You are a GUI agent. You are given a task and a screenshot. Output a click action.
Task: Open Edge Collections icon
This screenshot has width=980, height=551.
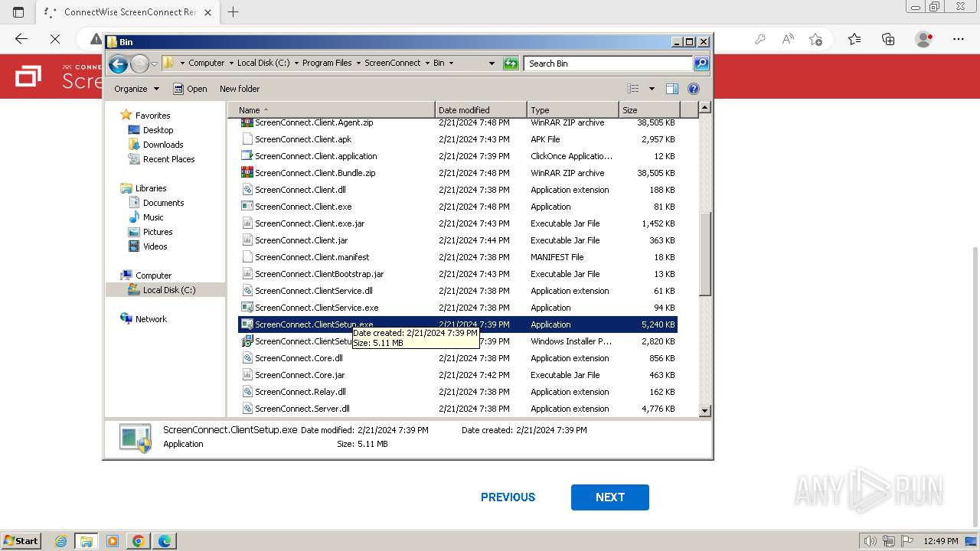point(888,39)
